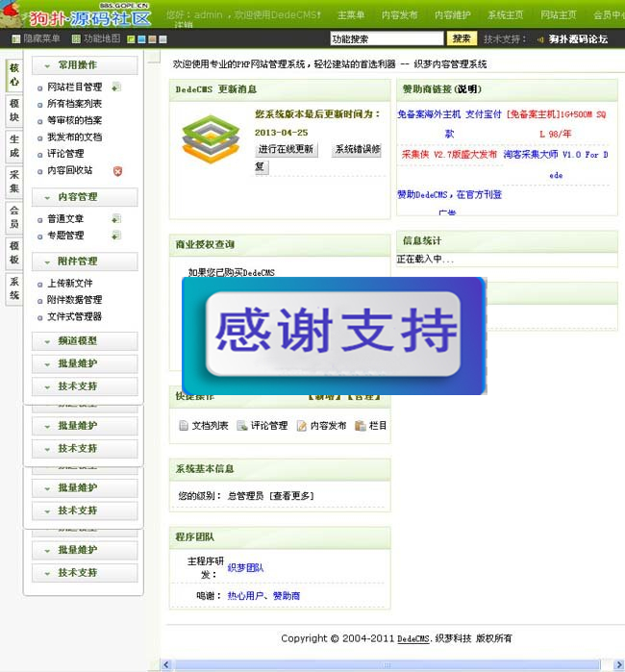Viewport: 625px width, 672px height.
Task: Switch to the 会员 side tab
Action: 14,217
